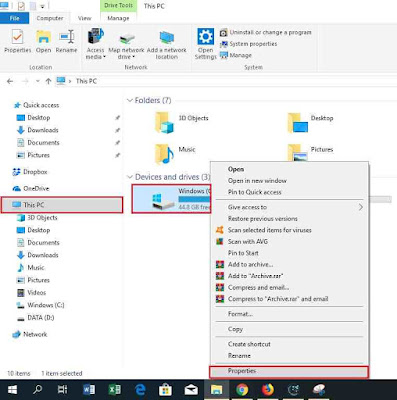Select OneDrive in navigation pane
Viewport: 397px width, 400px height.
pos(31,188)
